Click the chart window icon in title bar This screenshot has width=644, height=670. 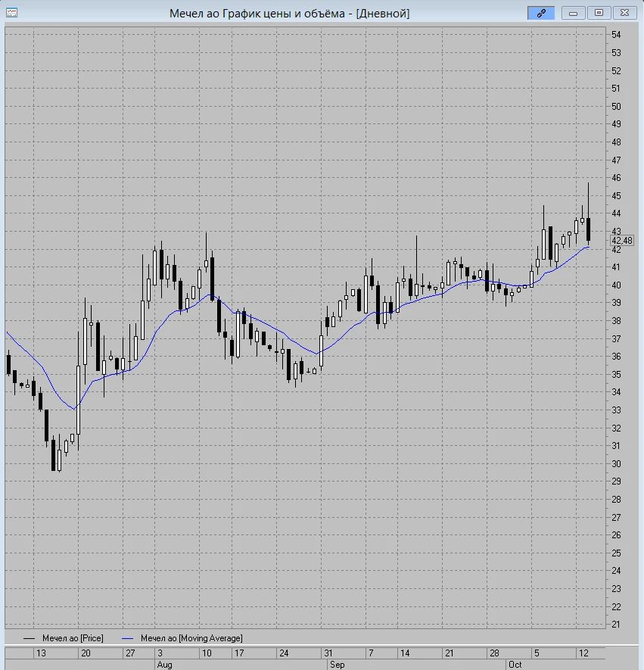(11, 13)
